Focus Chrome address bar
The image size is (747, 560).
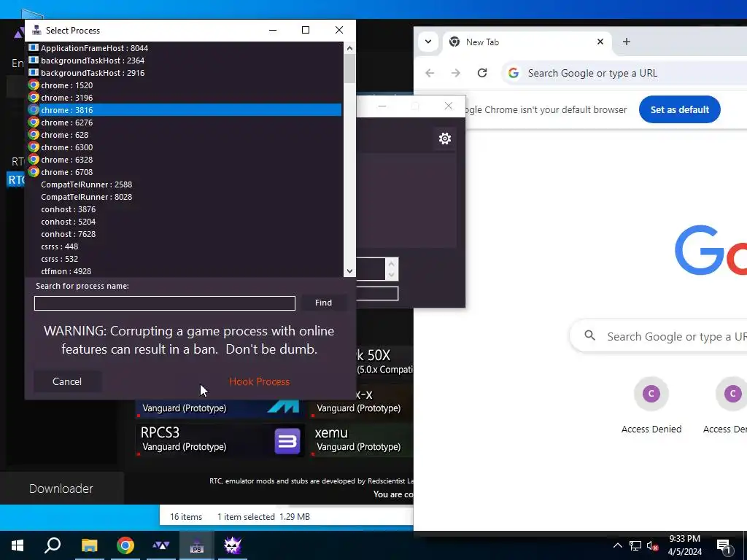coord(624,73)
